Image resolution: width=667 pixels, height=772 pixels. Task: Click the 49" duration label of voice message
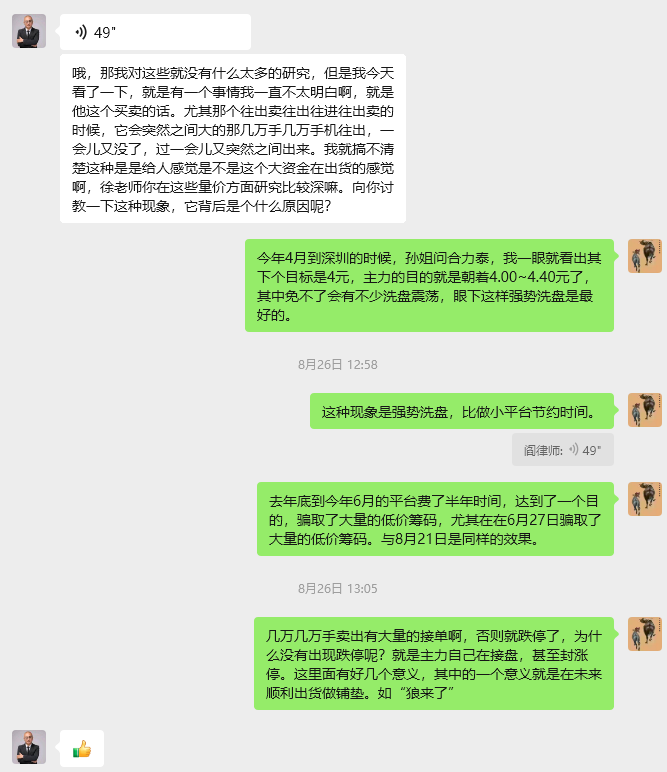coord(105,32)
